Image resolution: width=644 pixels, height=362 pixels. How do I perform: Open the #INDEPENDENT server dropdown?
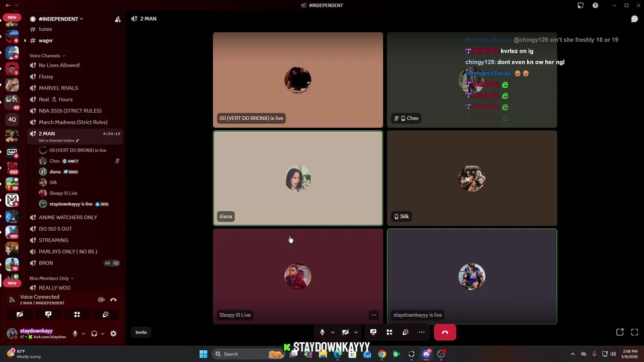61,19
